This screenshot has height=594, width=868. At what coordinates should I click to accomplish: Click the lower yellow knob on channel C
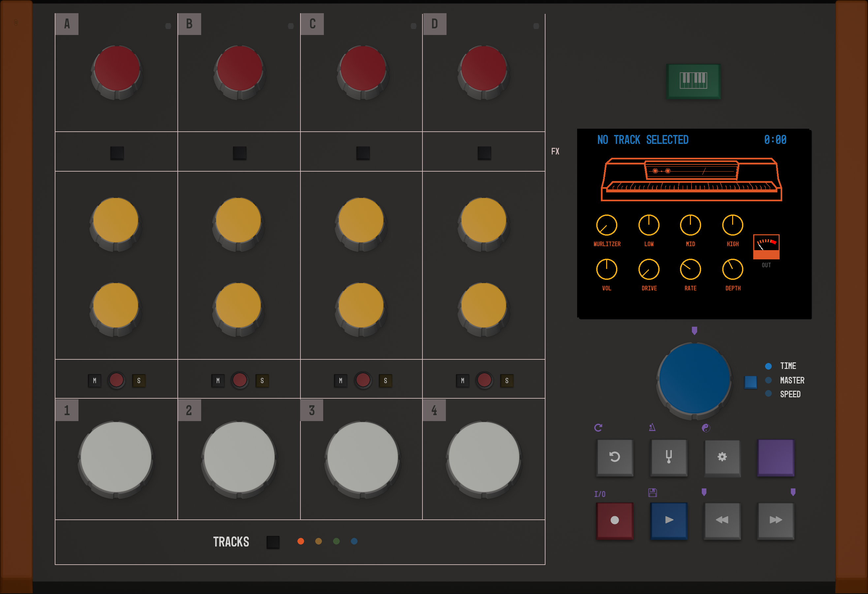tap(361, 309)
